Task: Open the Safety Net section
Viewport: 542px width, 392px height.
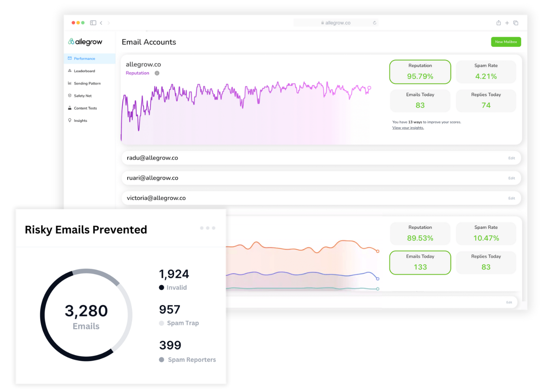Action: (83, 96)
